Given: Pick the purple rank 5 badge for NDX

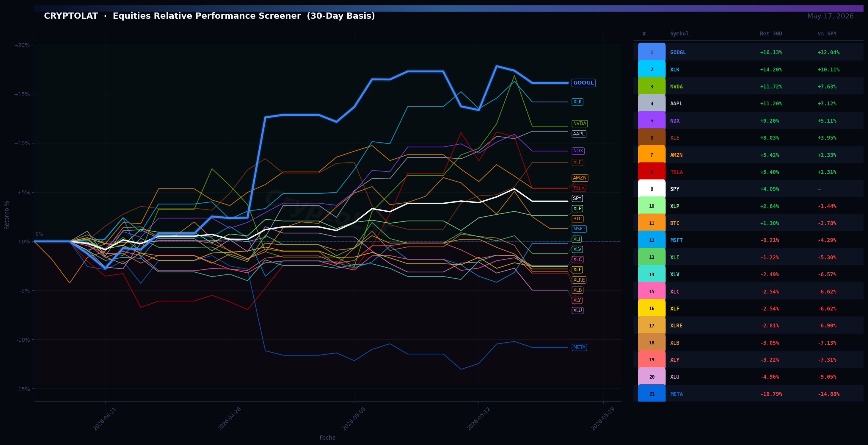Looking at the screenshot, I should 652,121.
